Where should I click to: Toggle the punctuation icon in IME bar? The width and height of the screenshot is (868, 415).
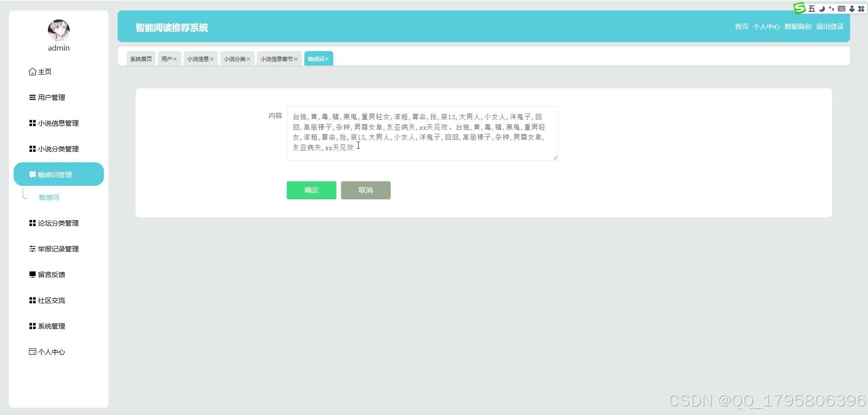tap(831, 9)
